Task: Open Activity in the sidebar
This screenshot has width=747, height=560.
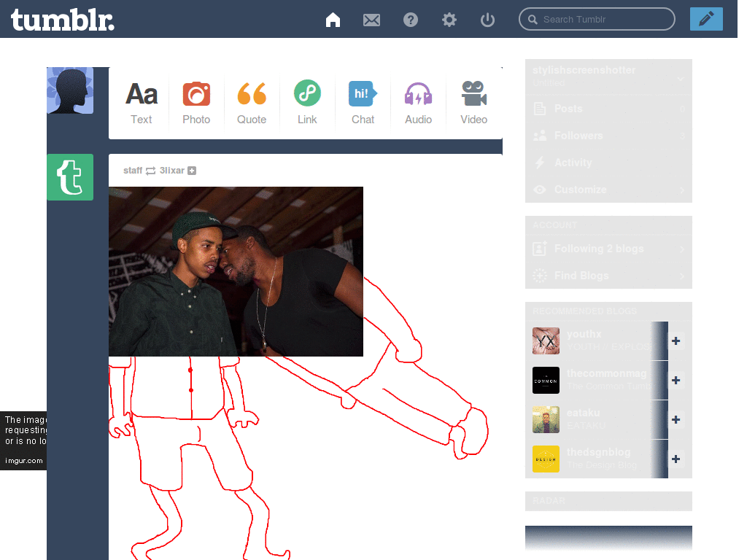Action: coord(573,163)
